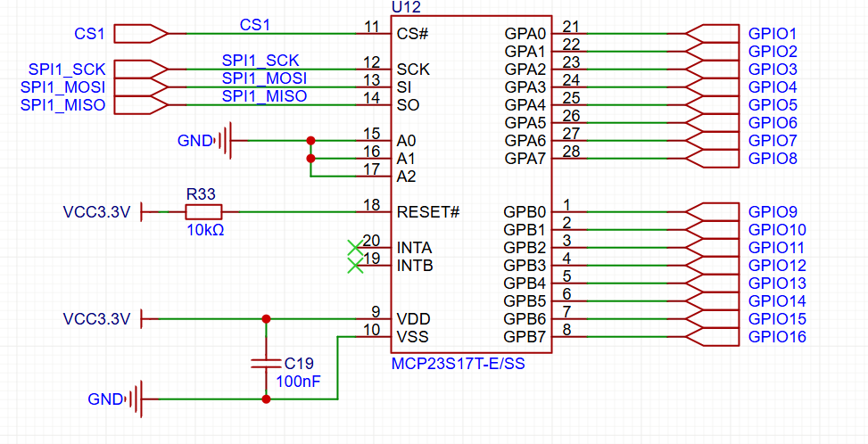Click the GPB3 pin name inside U12
Image resolution: width=868 pixels, height=444 pixels.
[525, 266]
